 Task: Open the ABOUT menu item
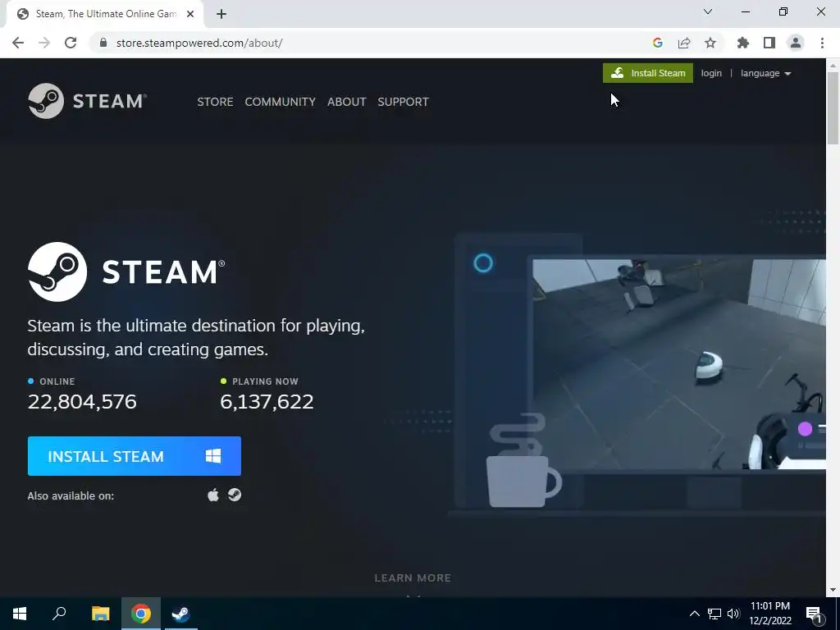[x=347, y=102]
